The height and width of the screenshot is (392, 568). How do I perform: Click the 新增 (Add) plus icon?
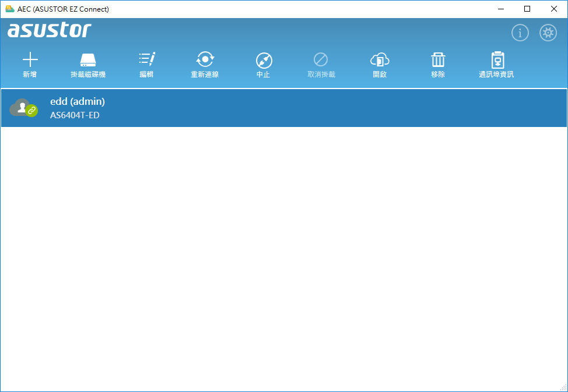pyautogui.click(x=30, y=60)
